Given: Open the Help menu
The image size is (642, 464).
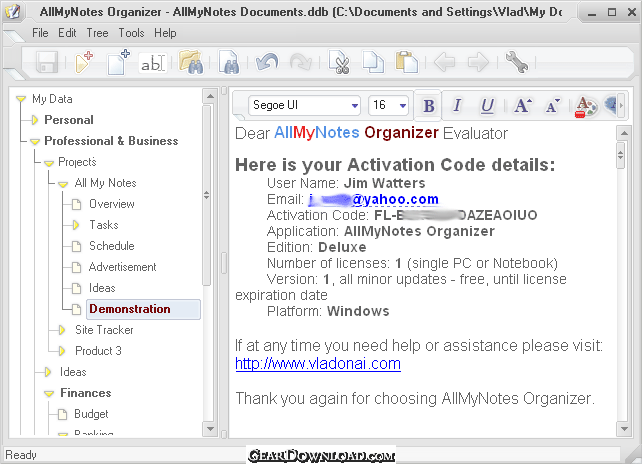Looking at the screenshot, I should pos(165,33).
